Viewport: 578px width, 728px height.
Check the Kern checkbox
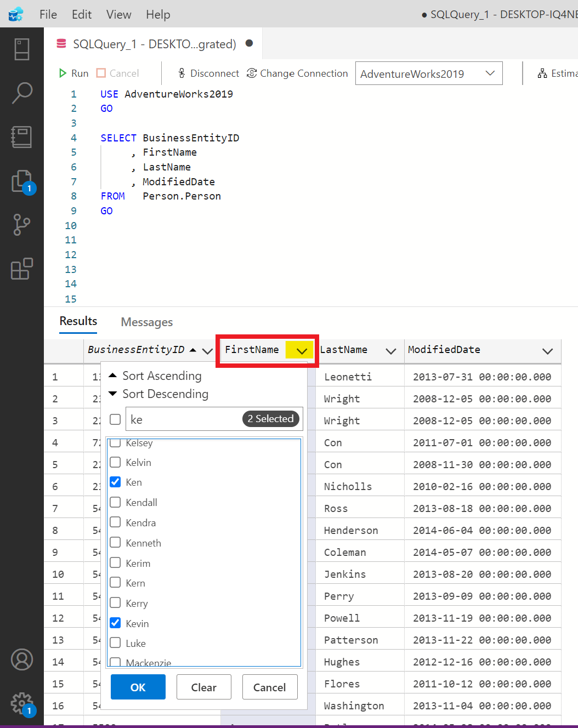coord(115,583)
